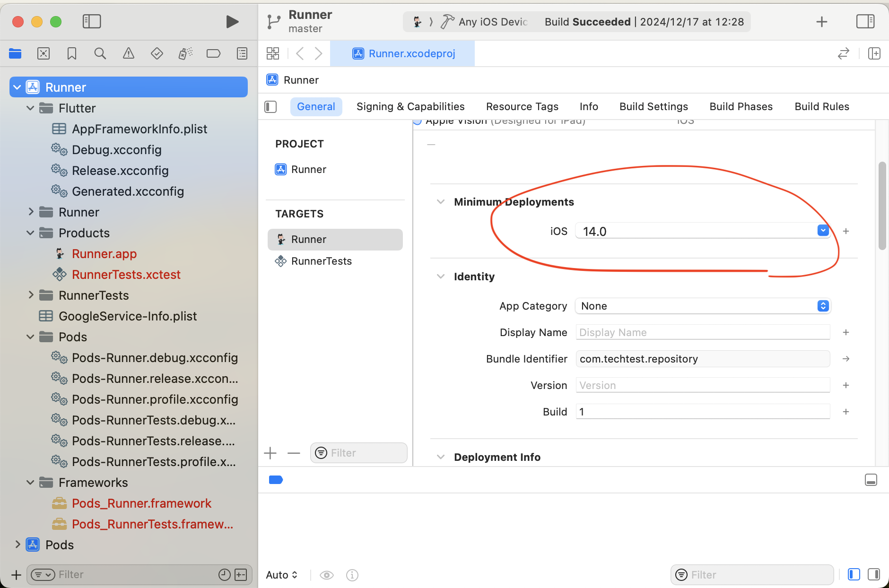
Task: Open the Signing & Capabilities tab
Action: [410, 107]
